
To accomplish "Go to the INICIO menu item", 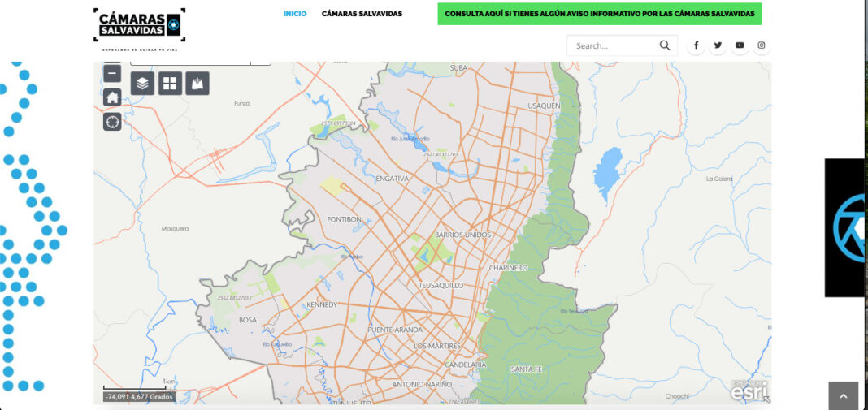I will [x=295, y=14].
